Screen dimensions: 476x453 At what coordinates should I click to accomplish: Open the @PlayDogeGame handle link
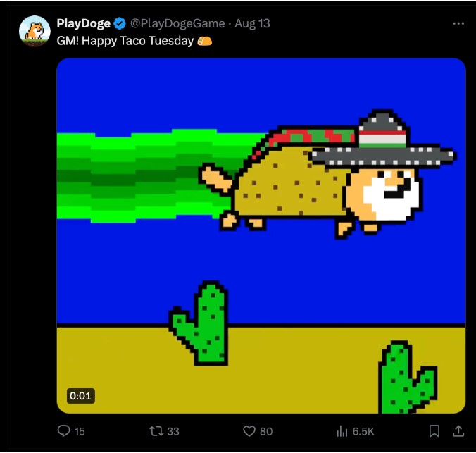pos(177,24)
